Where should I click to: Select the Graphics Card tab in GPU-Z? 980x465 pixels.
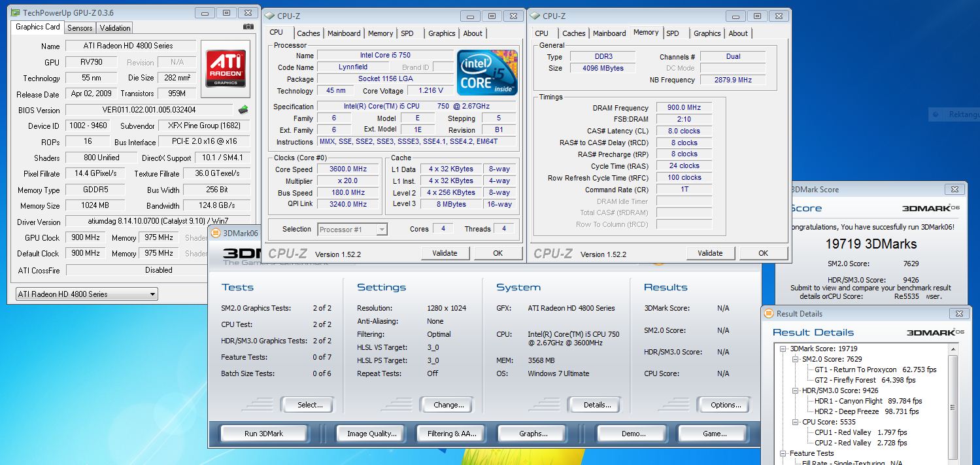coord(37,27)
